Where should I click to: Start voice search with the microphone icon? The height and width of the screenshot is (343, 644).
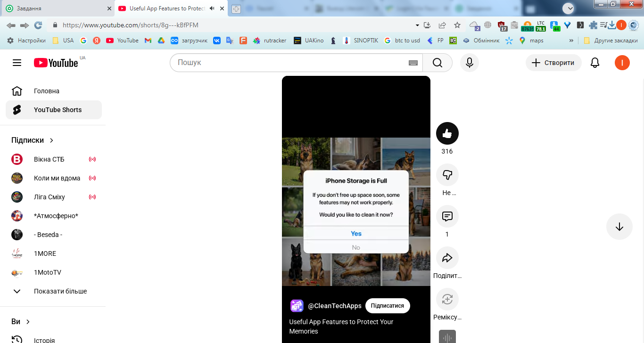click(470, 63)
